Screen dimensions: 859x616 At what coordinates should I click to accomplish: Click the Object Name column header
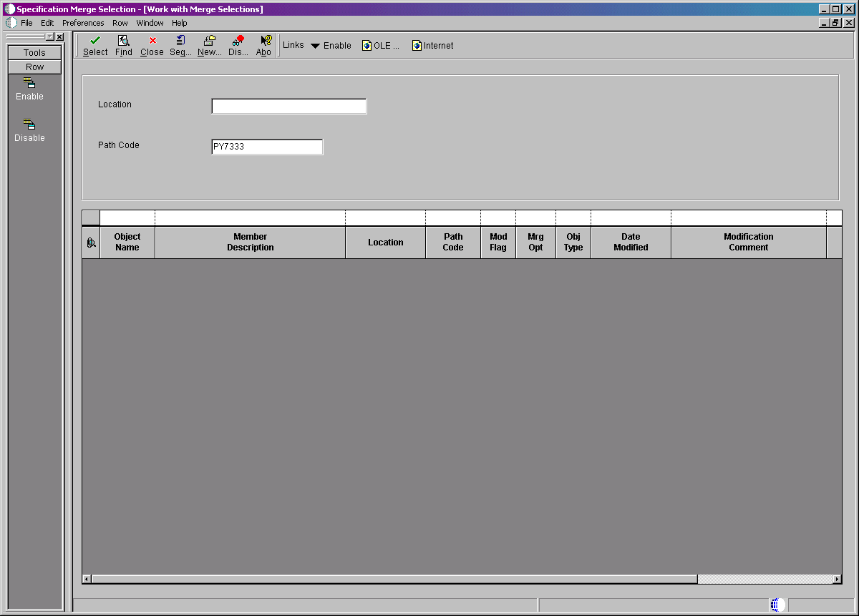click(x=127, y=242)
